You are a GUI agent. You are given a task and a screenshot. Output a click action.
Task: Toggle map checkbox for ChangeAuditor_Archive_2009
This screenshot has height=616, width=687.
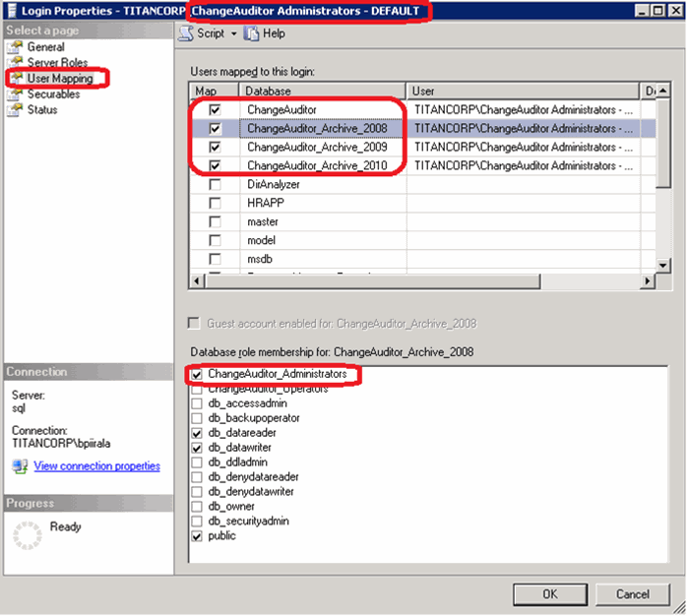coord(215,147)
